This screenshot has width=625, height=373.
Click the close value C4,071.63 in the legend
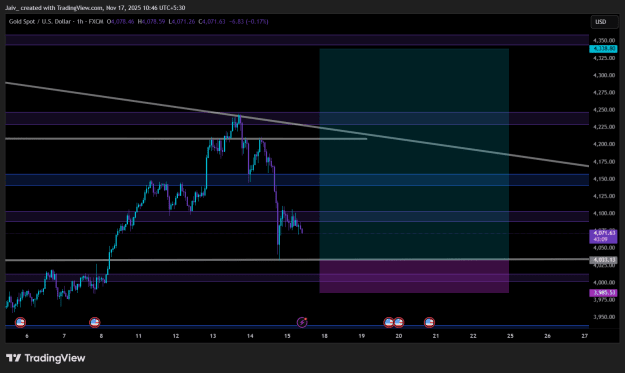click(x=212, y=22)
